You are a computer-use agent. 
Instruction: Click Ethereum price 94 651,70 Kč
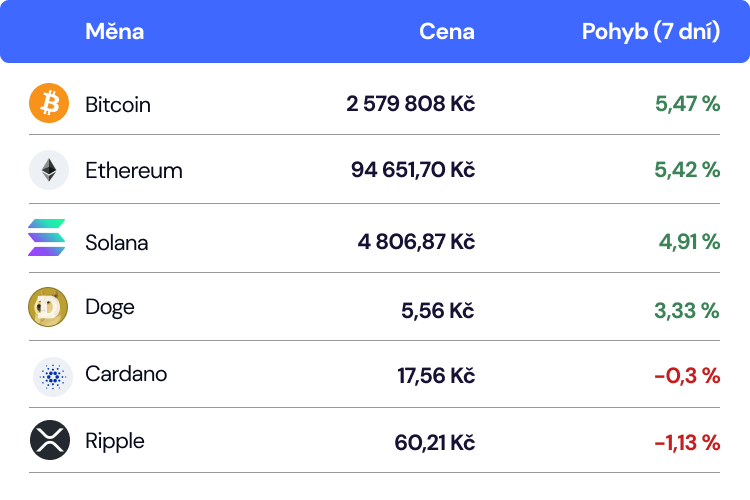412,170
